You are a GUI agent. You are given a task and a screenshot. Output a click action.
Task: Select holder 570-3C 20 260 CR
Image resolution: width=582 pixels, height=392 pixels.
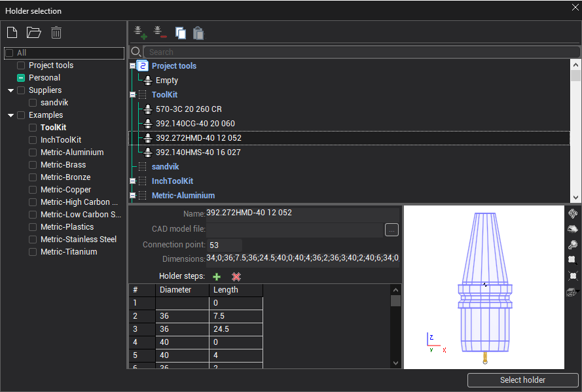tap(189, 109)
